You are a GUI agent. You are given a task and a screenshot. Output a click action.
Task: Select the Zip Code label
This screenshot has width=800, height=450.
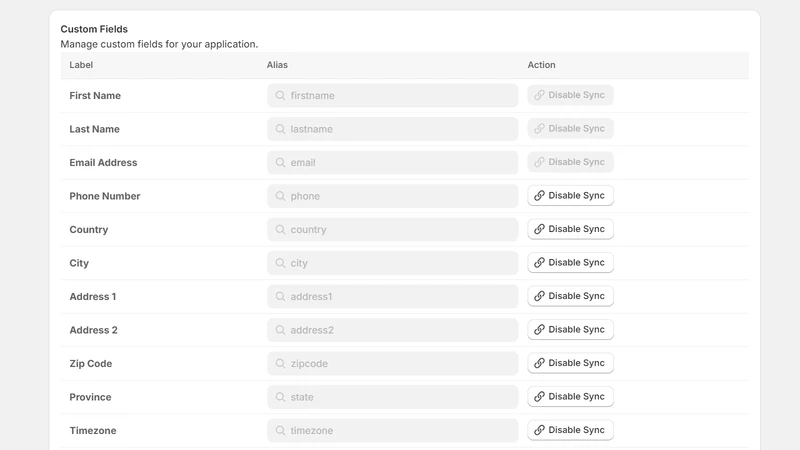point(91,363)
